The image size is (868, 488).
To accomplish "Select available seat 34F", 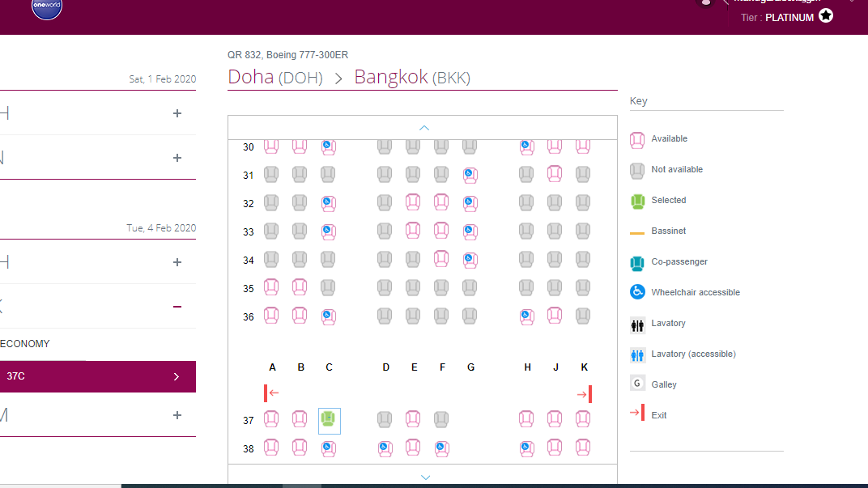I will coord(441,259).
